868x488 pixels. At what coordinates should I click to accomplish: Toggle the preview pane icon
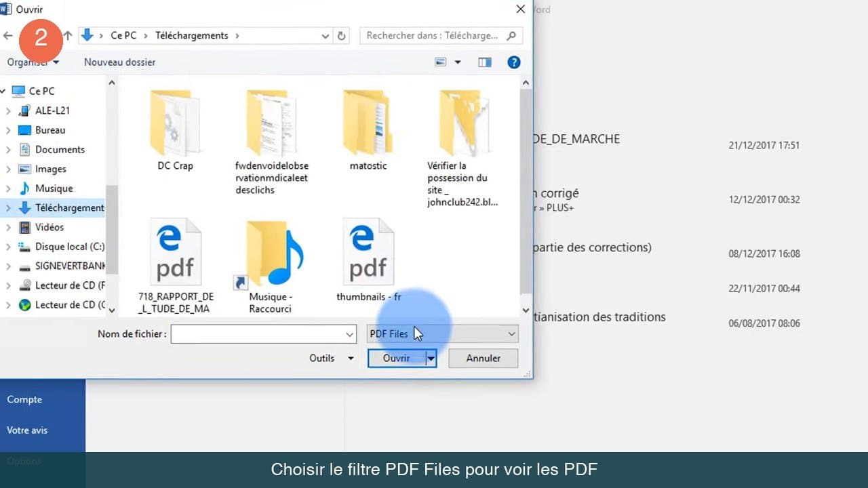[484, 62]
